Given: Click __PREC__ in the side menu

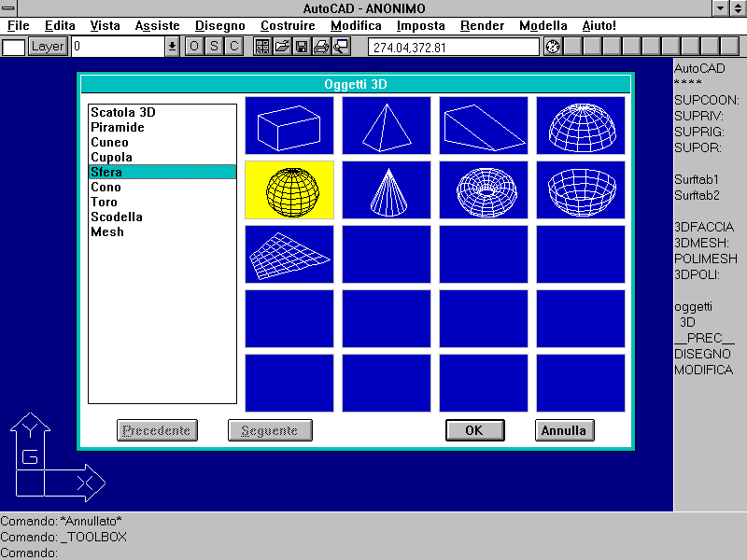Looking at the screenshot, I should click(705, 339).
